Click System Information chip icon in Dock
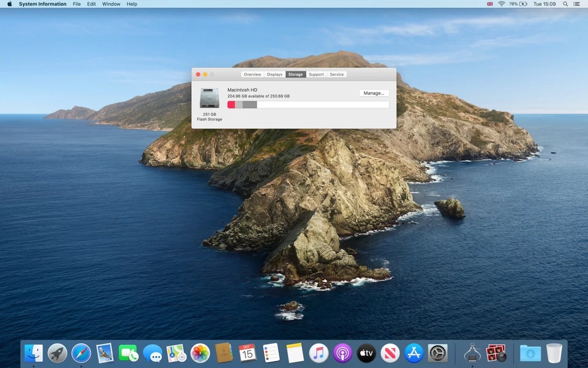The image size is (588, 368). [x=472, y=353]
